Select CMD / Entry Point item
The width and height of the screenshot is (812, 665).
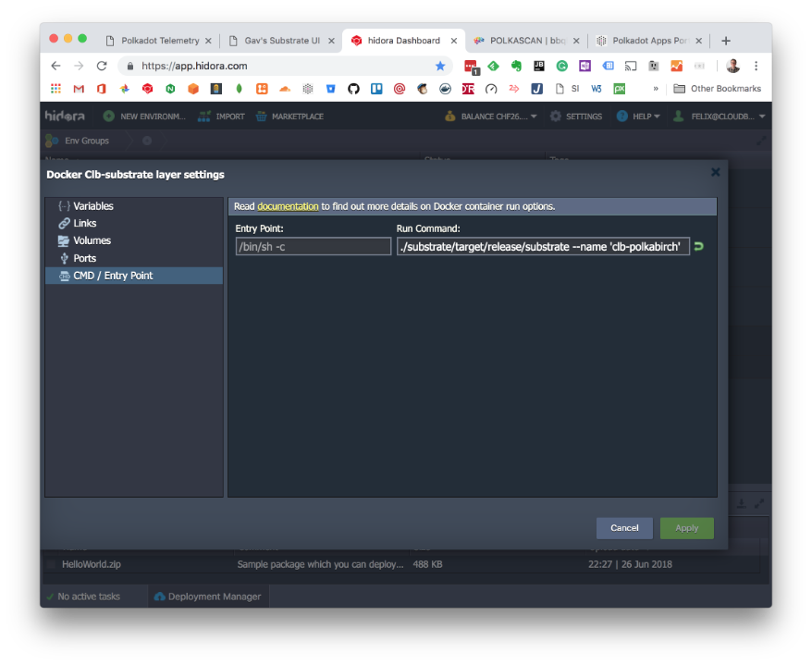tap(113, 276)
